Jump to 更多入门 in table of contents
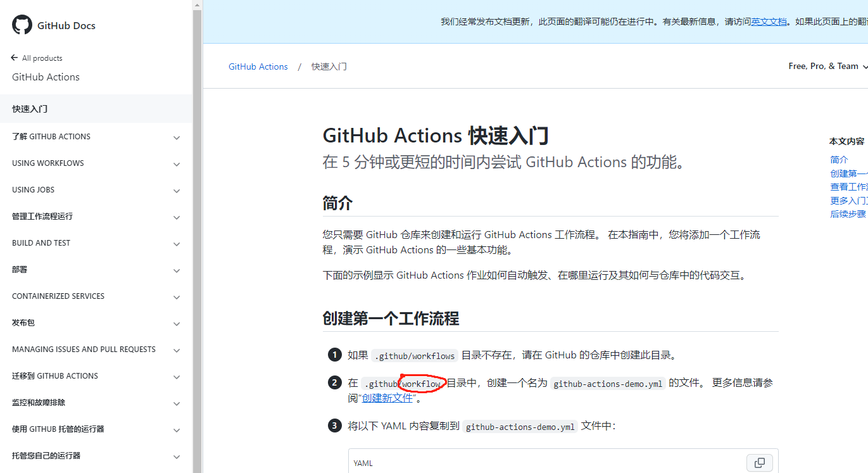This screenshot has height=473, width=868. (849, 201)
